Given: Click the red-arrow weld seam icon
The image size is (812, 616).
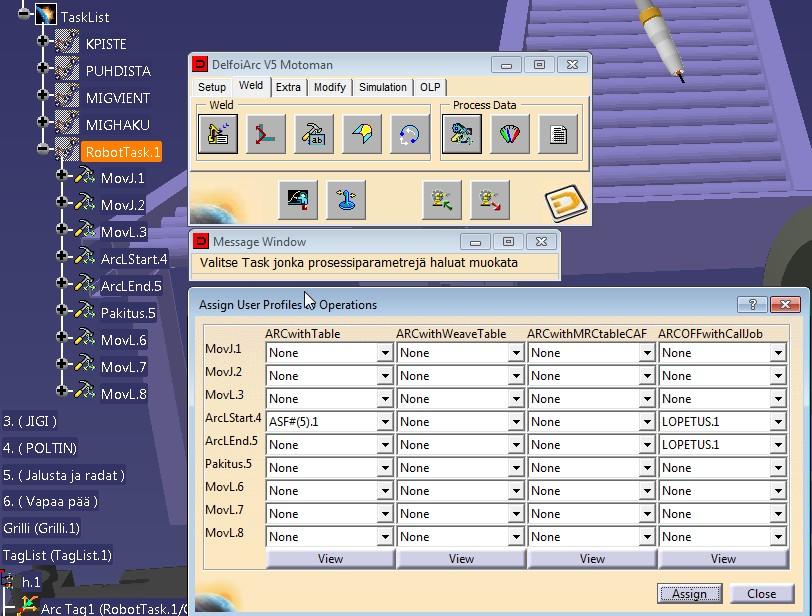Looking at the screenshot, I should (266, 135).
